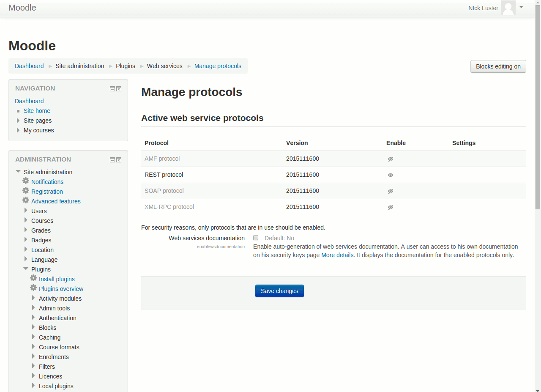
Task: Click gear icon beside Install plugins
Action: click(33, 278)
